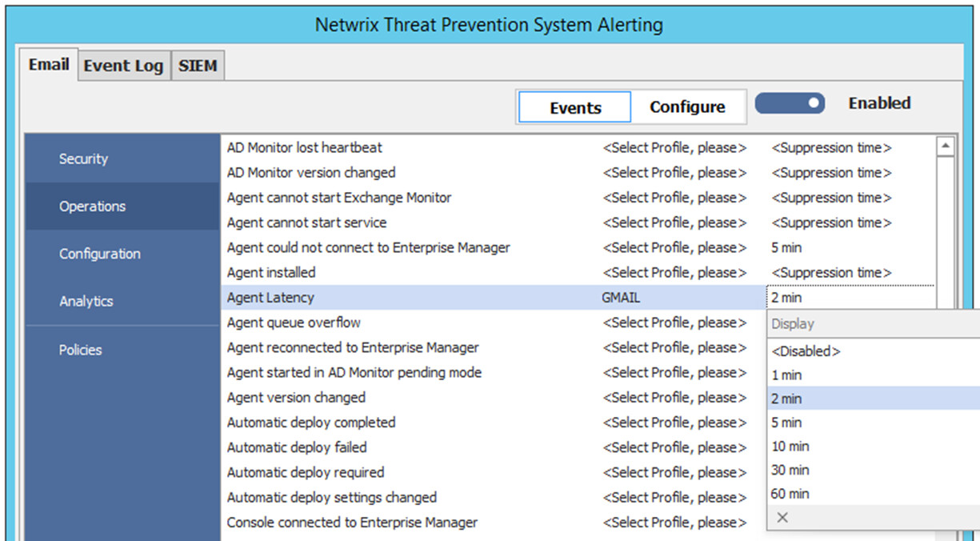Select 60 min from the dropdown list

coord(790,494)
